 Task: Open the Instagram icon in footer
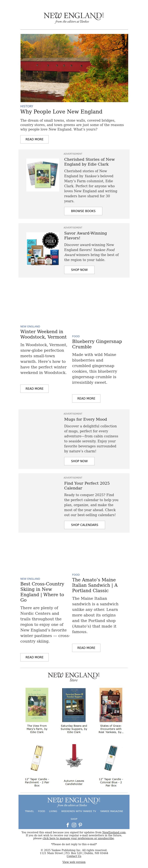74,825
